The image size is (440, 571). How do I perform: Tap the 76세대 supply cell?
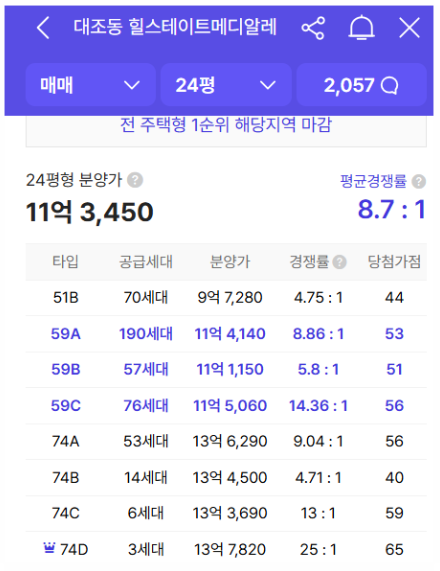point(146,405)
